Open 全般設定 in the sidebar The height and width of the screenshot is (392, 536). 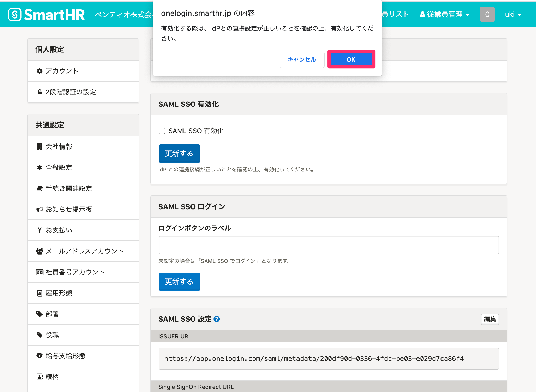coord(83,167)
